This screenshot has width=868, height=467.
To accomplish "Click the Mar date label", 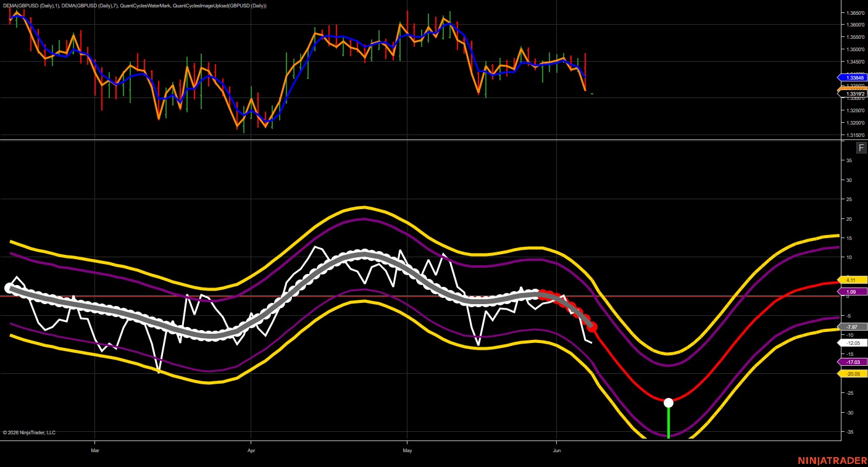I will click(x=95, y=451).
